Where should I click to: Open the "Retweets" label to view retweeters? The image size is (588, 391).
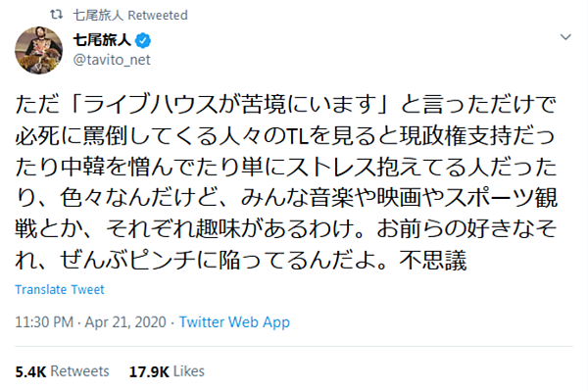tap(79, 371)
